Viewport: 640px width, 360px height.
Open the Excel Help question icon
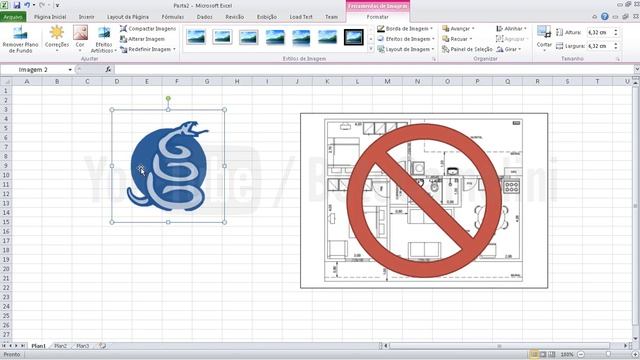point(605,17)
